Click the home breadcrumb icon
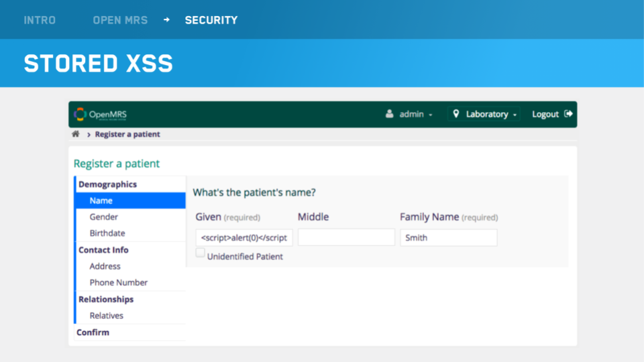 [76, 134]
